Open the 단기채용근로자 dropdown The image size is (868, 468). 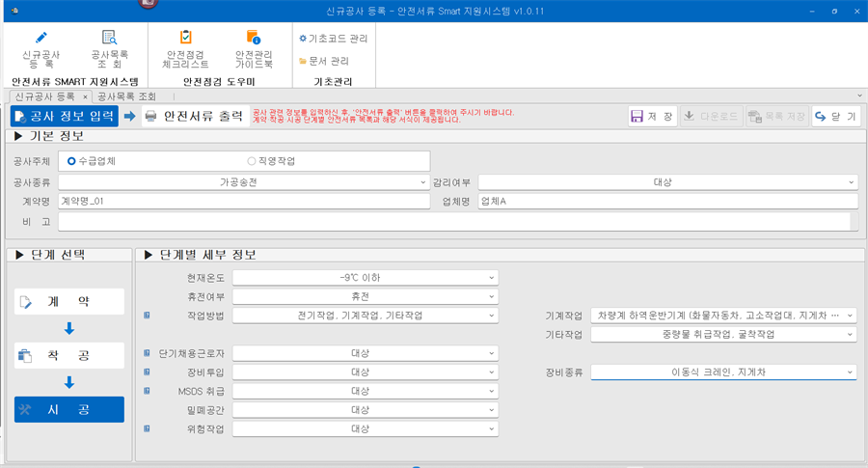366,353
